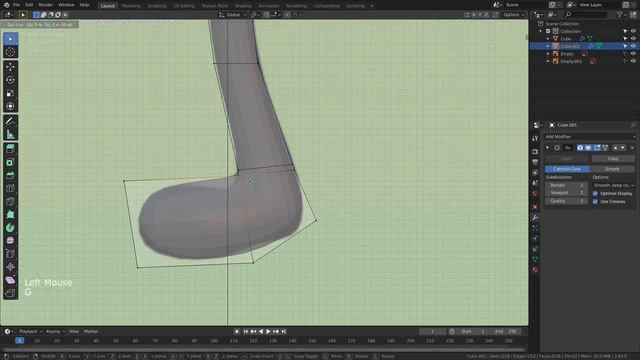Screen dimensions: 640x360
Task: Select the Select Box tool
Action: (x=11, y=39)
